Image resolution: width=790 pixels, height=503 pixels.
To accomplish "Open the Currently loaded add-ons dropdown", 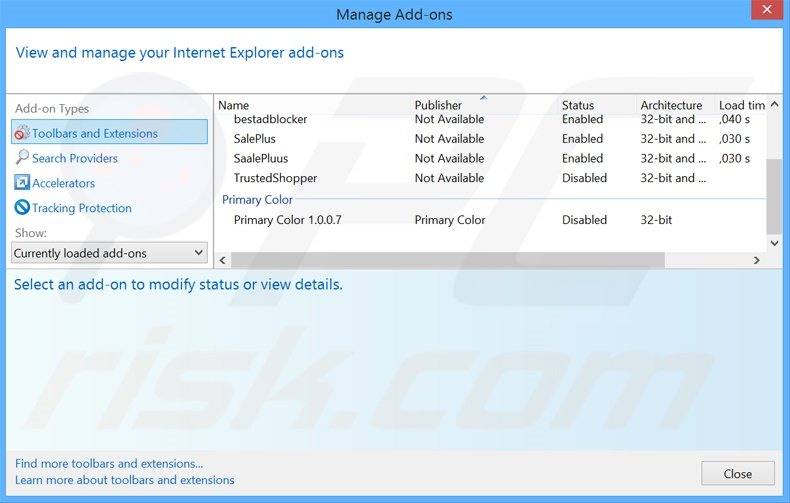I will (x=109, y=253).
